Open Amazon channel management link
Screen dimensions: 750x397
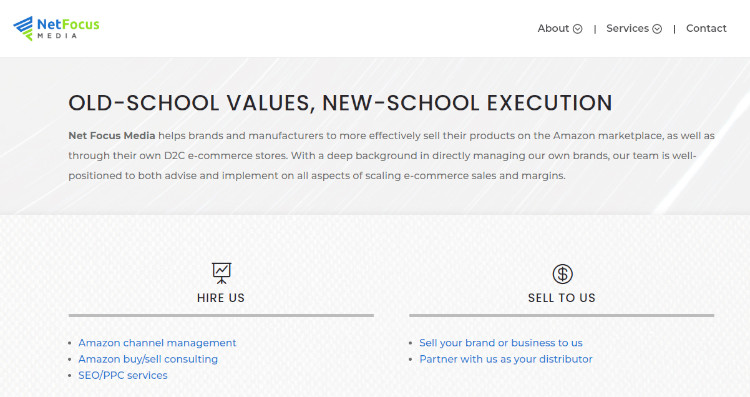click(x=157, y=343)
